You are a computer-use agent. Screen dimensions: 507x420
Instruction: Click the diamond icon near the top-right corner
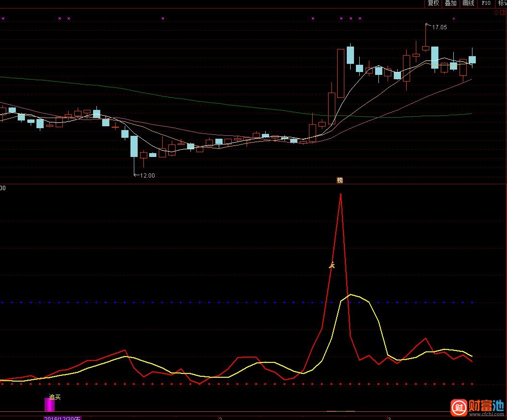[496, 13]
